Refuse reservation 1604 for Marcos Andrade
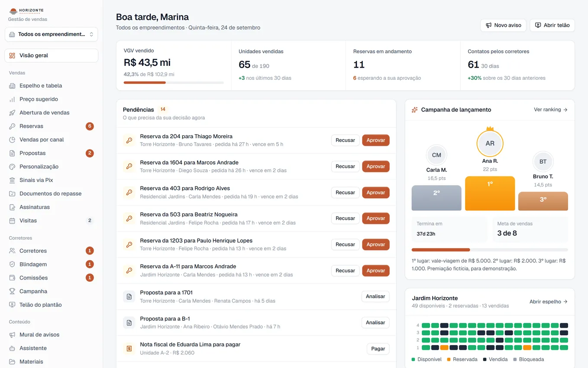 coord(345,166)
